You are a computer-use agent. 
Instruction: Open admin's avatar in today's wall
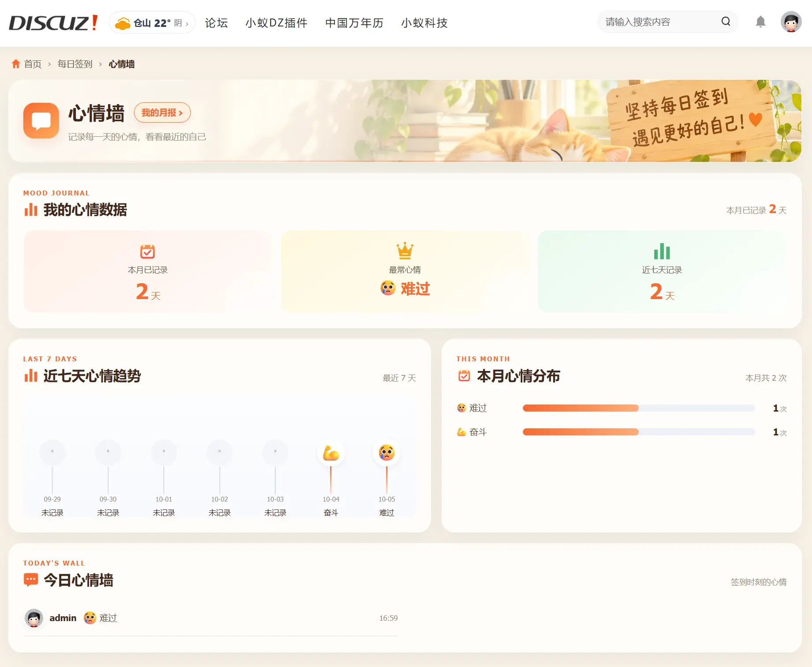[34, 618]
